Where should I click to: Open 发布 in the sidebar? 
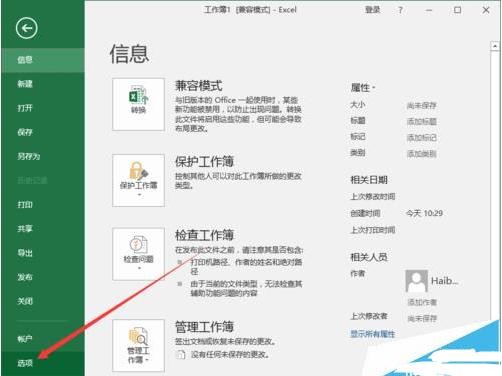43,277
